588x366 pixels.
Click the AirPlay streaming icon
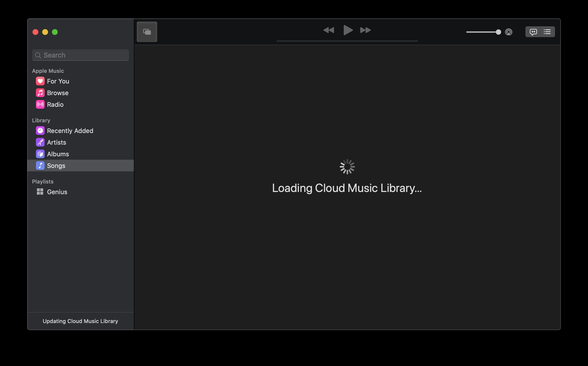click(x=509, y=32)
